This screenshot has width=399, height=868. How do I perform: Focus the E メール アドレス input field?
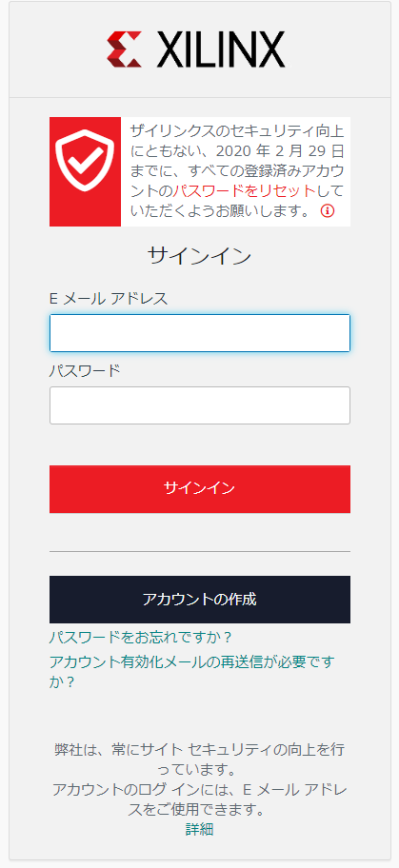pyautogui.click(x=200, y=333)
